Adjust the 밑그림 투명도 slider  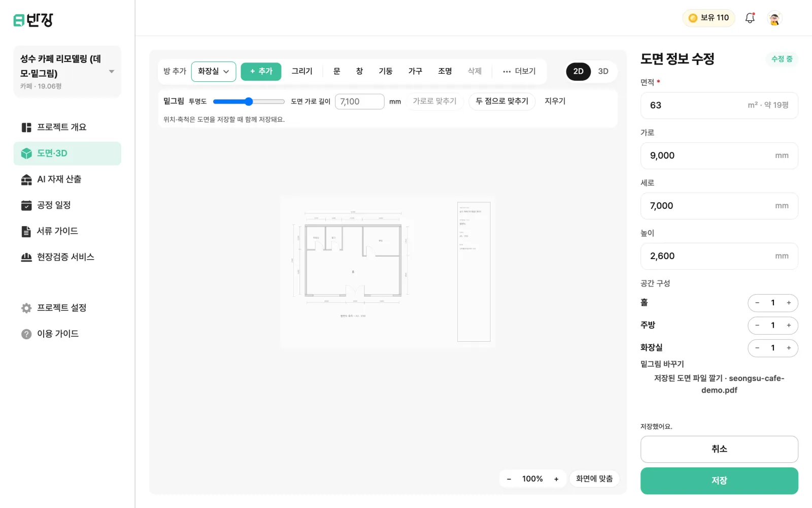click(249, 102)
